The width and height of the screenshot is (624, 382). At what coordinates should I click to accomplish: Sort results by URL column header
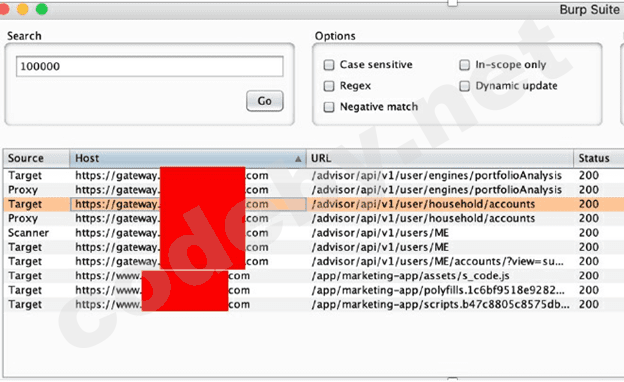[440, 158]
